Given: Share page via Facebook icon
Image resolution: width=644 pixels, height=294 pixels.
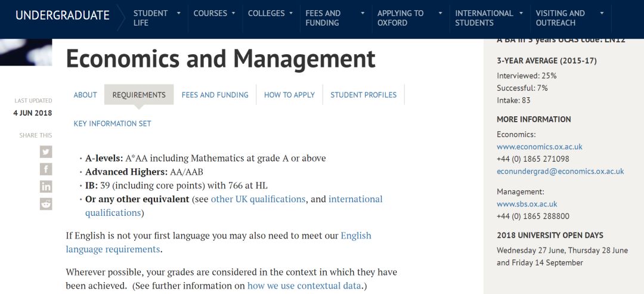Looking at the screenshot, I should point(46,169).
